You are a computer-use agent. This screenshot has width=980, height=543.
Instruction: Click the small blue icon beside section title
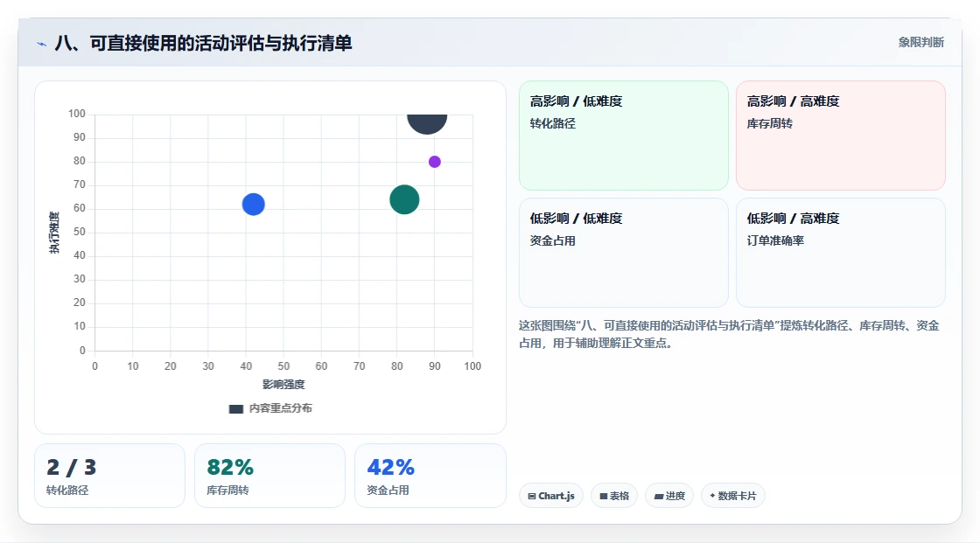tap(42, 44)
